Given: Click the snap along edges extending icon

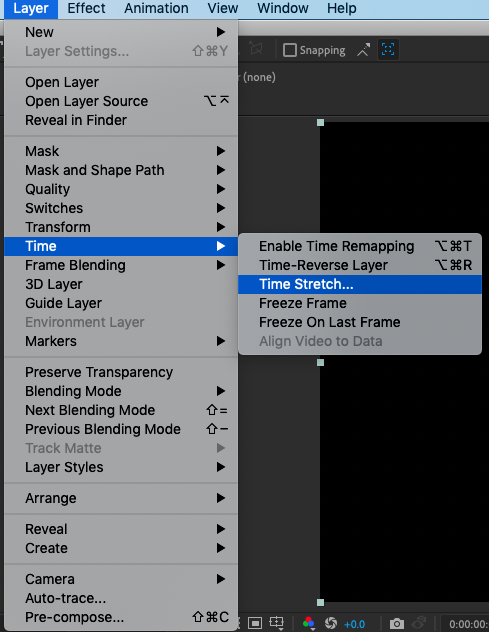Looking at the screenshot, I should pos(363,50).
